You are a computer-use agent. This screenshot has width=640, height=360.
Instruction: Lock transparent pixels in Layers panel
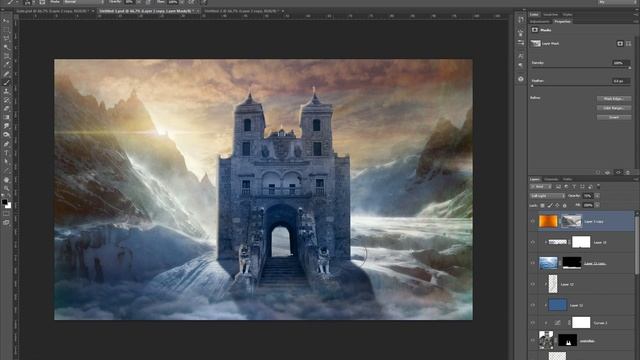pos(542,205)
